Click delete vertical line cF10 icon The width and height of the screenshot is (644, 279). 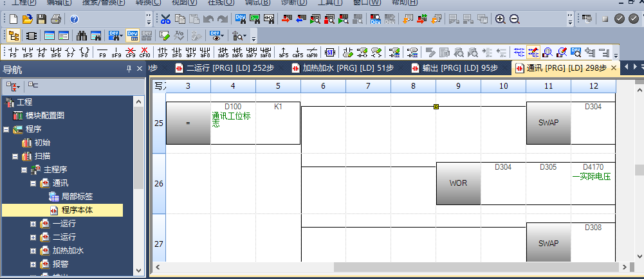pyautogui.click(x=145, y=52)
